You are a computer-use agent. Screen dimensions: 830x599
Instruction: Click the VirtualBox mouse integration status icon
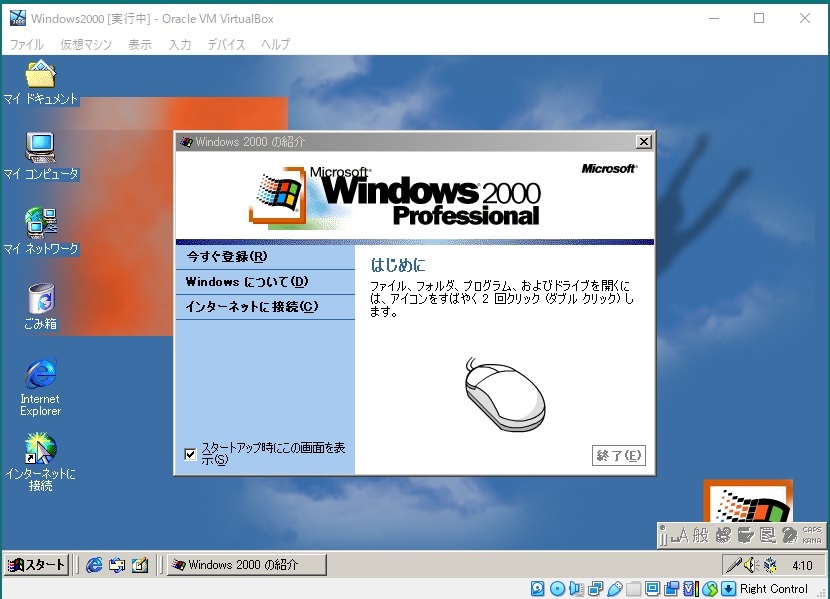[710, 588]
